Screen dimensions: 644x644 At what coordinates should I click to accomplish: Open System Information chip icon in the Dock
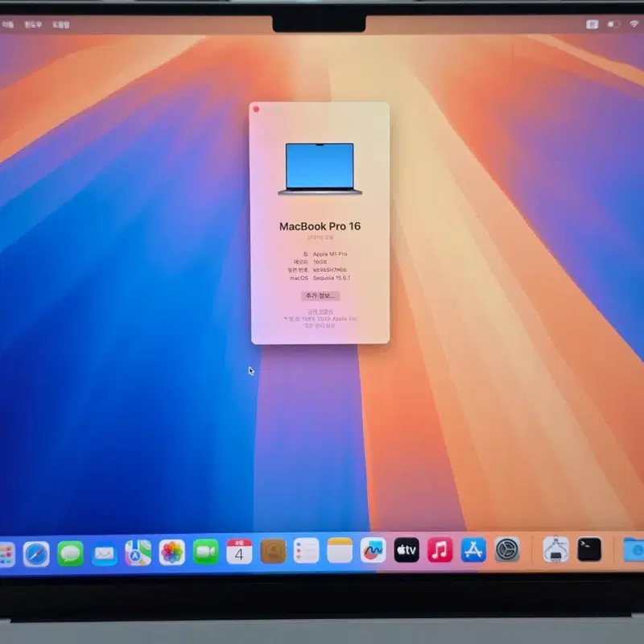(555, 549)
